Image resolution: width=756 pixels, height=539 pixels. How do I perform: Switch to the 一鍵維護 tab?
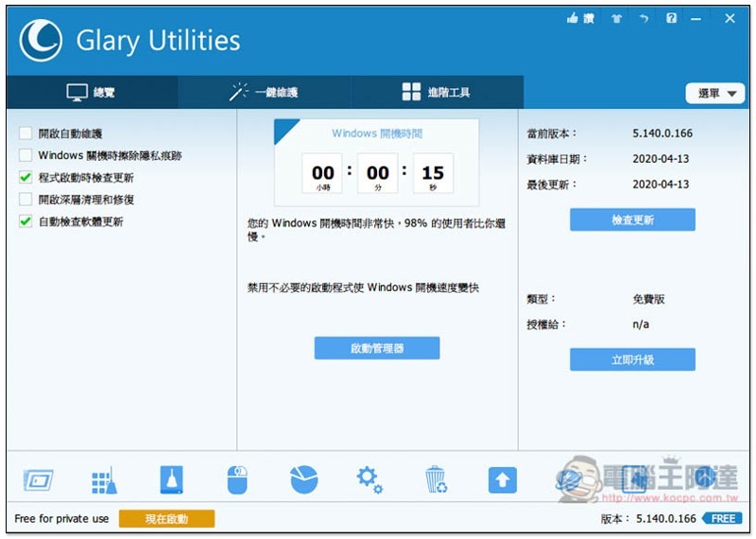pos(265,92)
